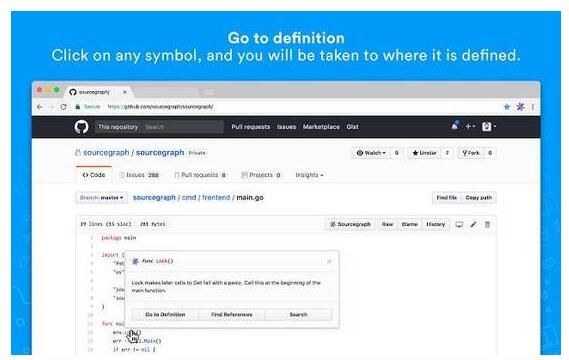Close the sourcegraph browser tab
This screenshot has height=360, width=569.
point(125,92)
